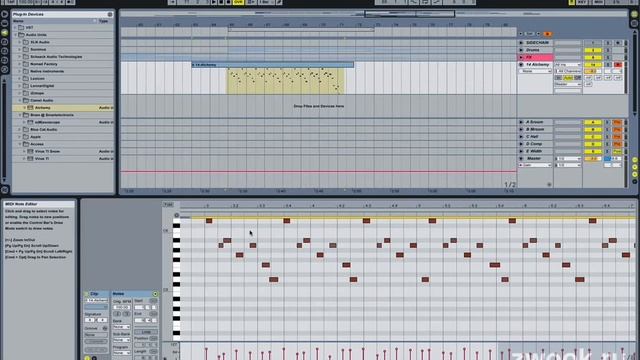
Task: Click the double tempo *2 button
Action: click(126, 314)
